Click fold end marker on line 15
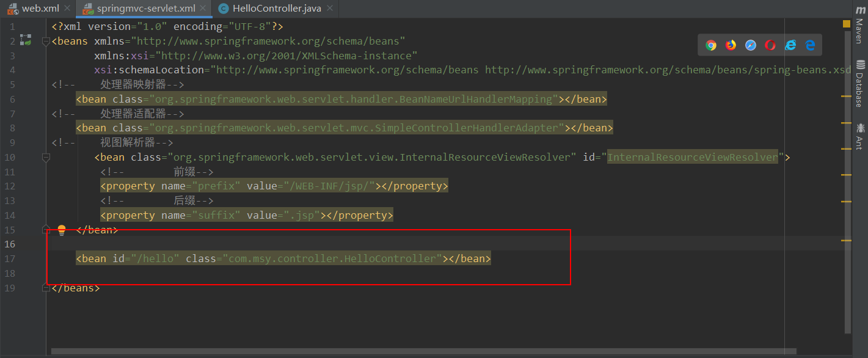The height and width of the screenshot is (358, 868). (46, 229)
